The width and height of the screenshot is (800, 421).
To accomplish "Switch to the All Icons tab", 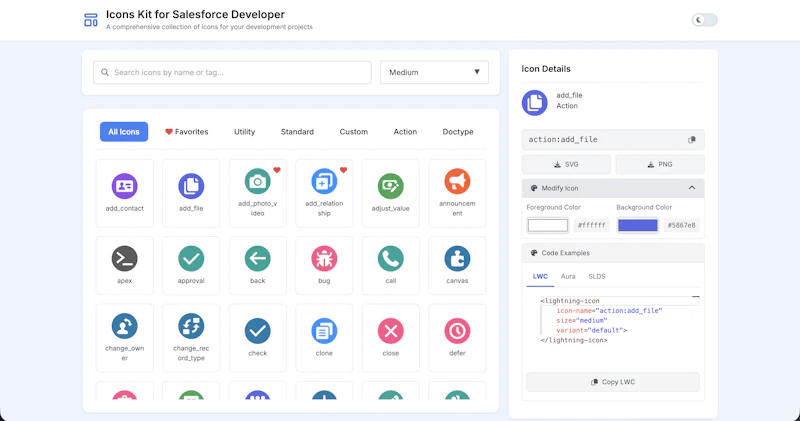I will pos(124,132).
